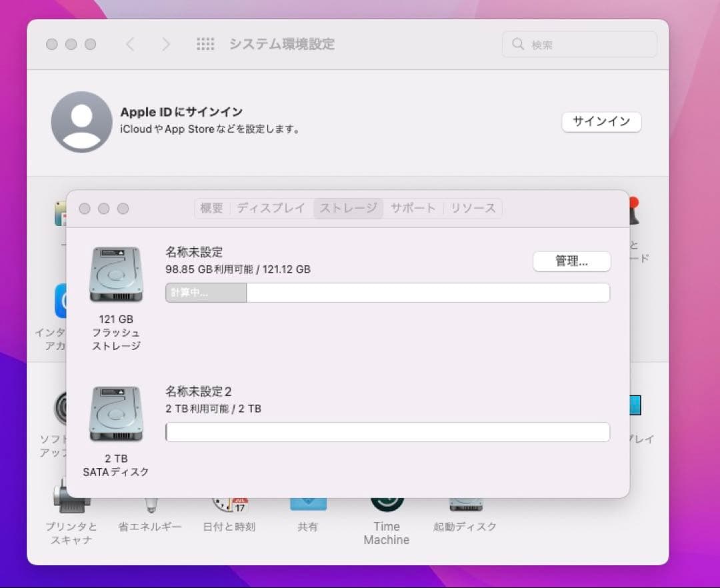
Task: Select the 121 GB flash storage disk icon
Action: pyautogui.click(x=116, y=273)
